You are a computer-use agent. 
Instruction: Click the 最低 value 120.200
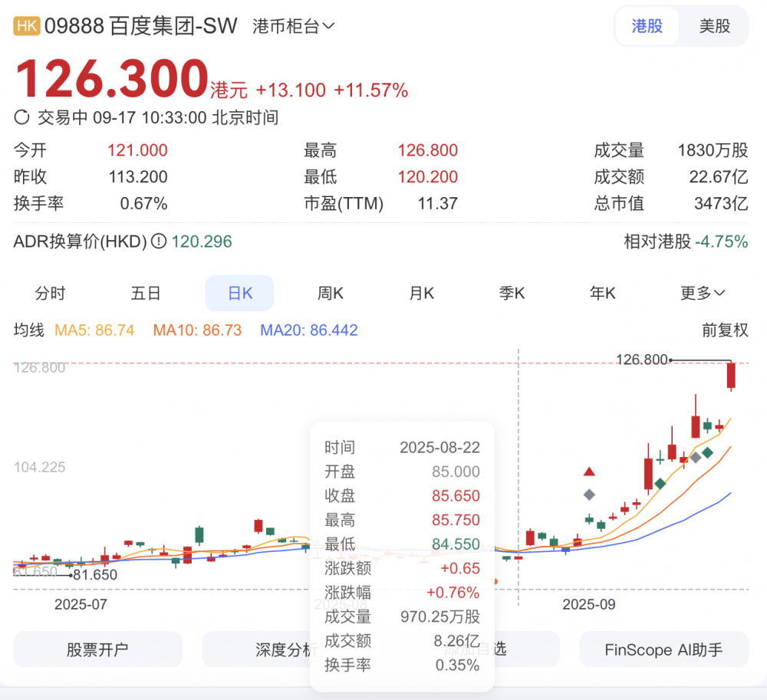tap(427, 176)
